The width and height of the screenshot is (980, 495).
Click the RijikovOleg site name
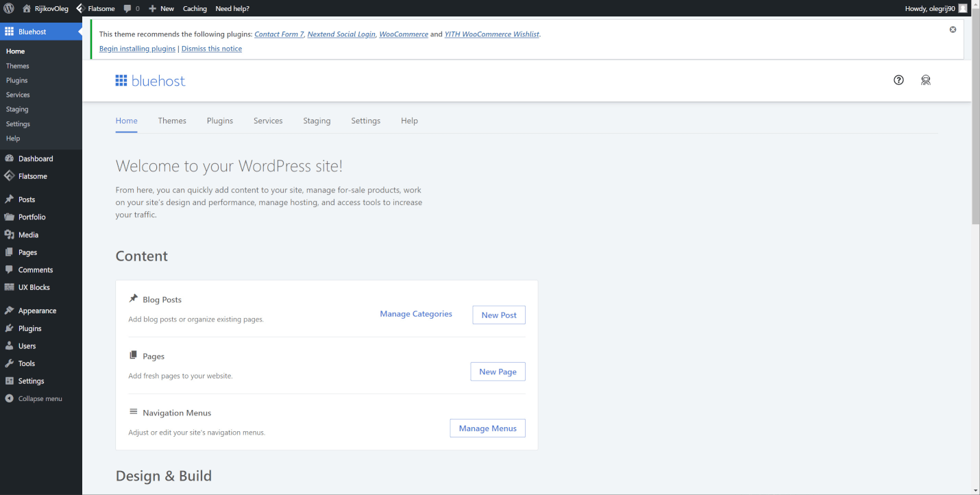(51, 8)
